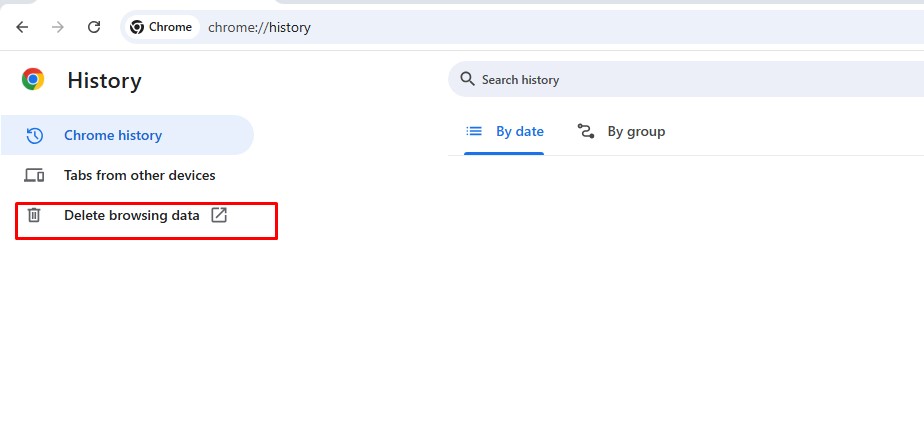924x427 pixels.
Task: Switch to the By group tab
Action: point(636,131)
